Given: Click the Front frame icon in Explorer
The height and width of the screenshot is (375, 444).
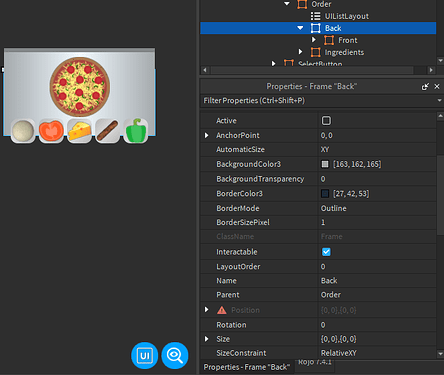Looking at the screenshot, I should (x=329, y=40).
